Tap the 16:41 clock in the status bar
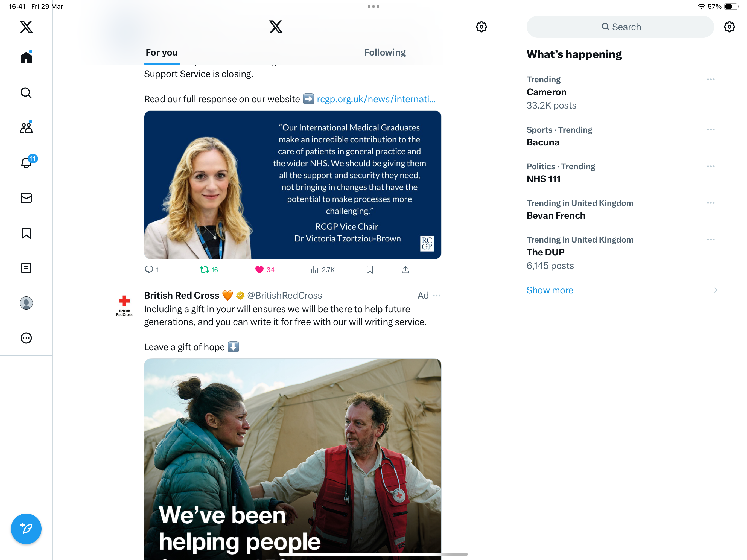Image resolution: width=747 pixels, height=560 pixels. click(17, 6)
